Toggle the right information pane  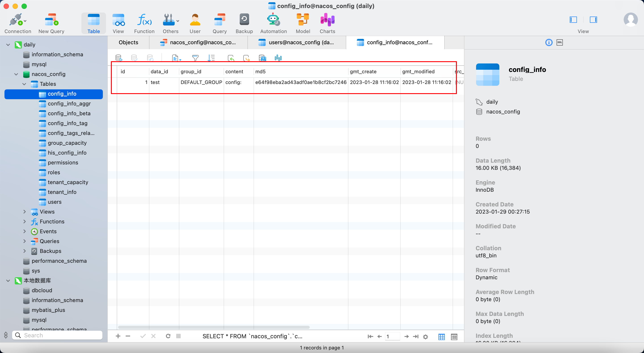593,19
